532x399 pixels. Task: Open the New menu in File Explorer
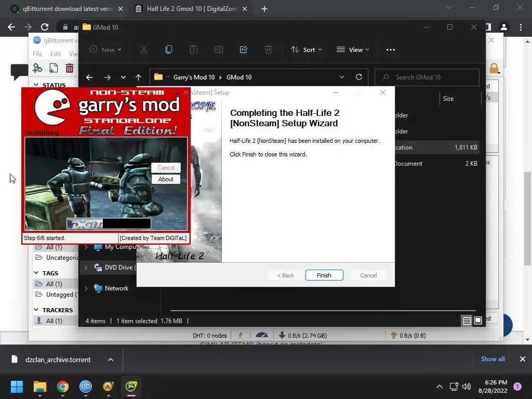point(105,49)
